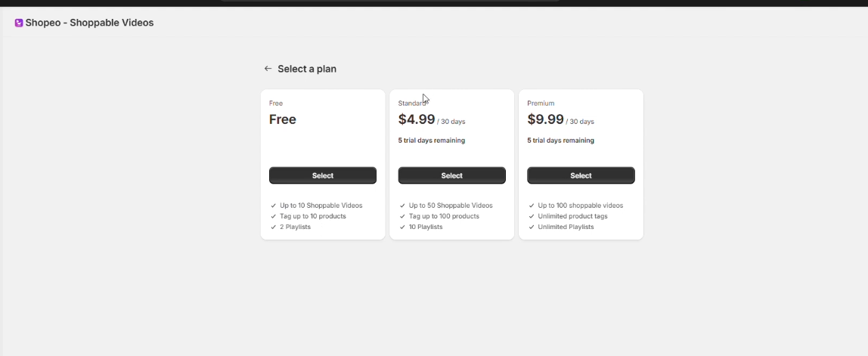Choose the Standard $4.99 plan Select button
The width and height of the screenshot is (868, 356).
pos(451,175)
